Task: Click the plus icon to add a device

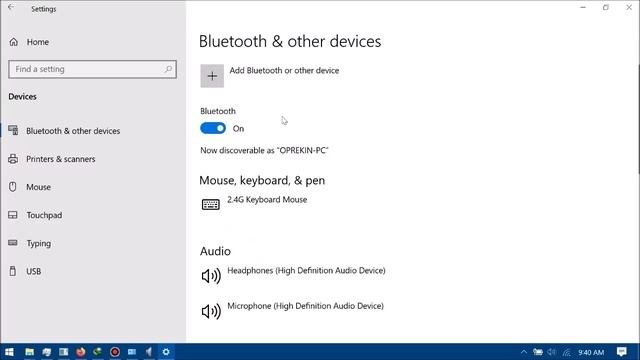Action: tap(212, 76)
